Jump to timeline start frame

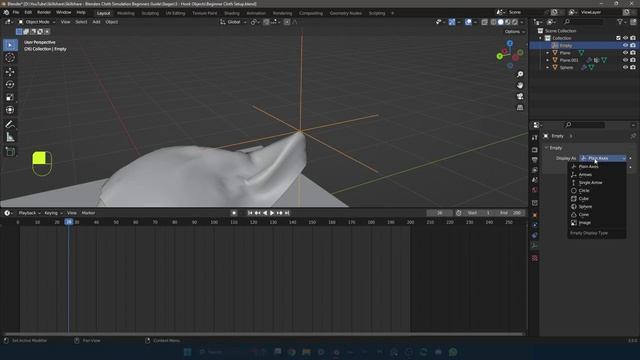coord(250,213)
